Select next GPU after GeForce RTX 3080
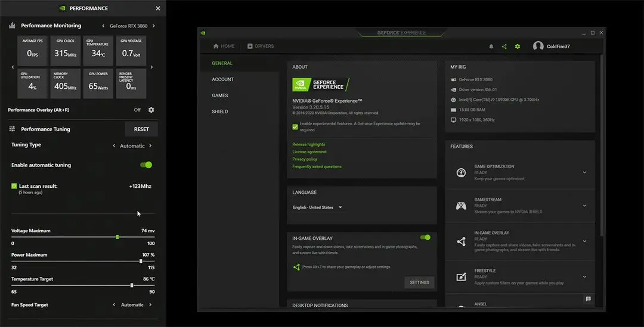Image resolution: width=644 pixels, height=327 pixels. 154,26
